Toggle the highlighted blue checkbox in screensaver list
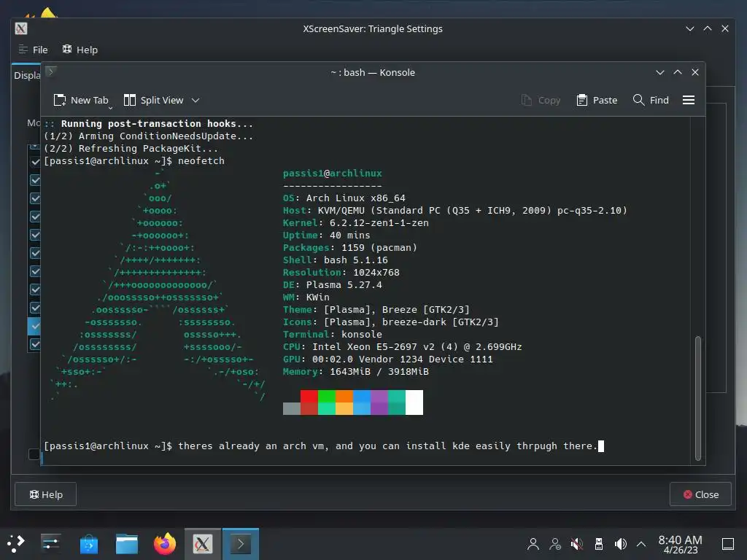 tap(35, 326)
